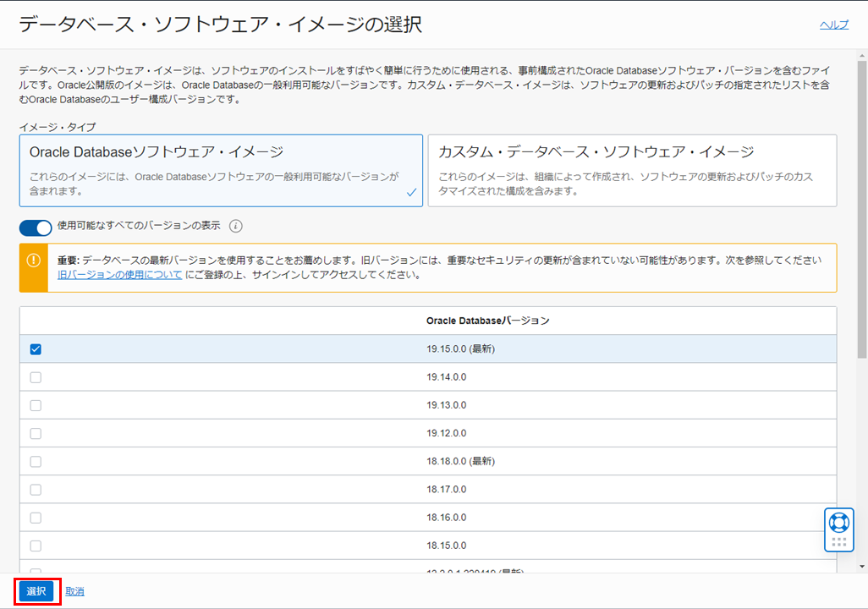The image size is (868, 609).
Task: Click the scroll down arrow on the scrollbar
Action: (x=861, y=566)
